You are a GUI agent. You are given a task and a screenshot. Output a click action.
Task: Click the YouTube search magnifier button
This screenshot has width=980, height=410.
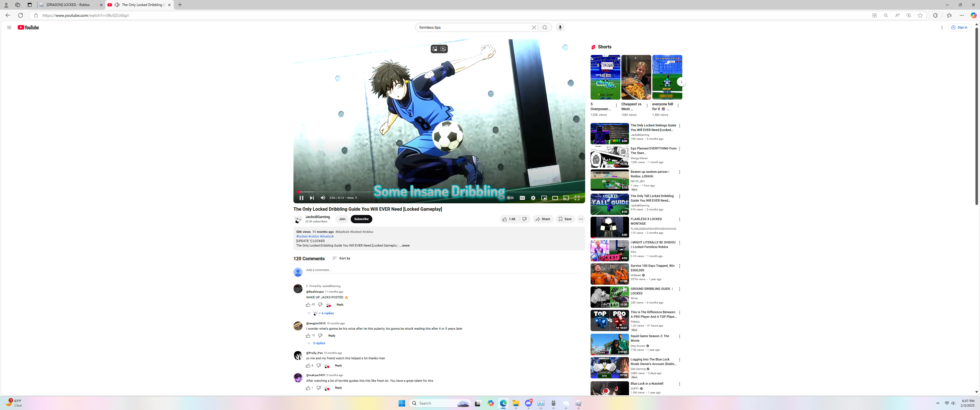(545, 27)
